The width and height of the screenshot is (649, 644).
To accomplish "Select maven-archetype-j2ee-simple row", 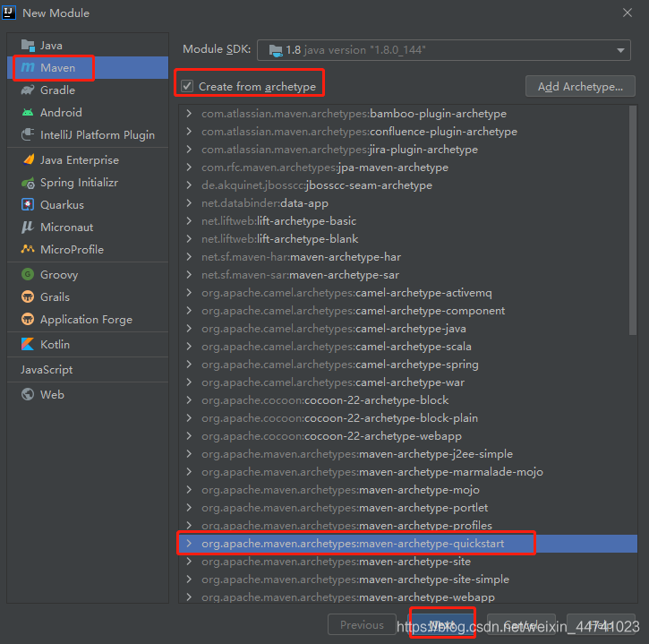I will (407, 453).
